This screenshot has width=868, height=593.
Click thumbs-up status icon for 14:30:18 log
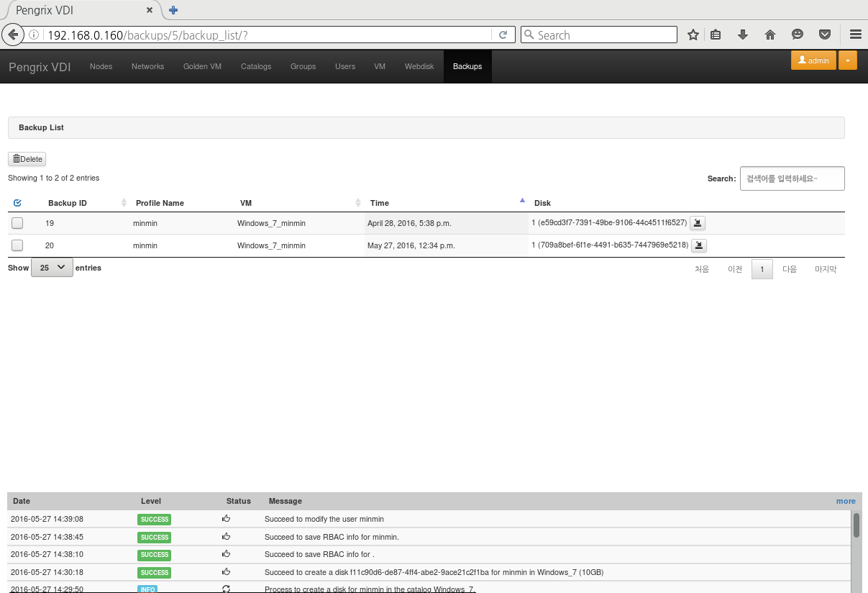pyautogui.click(x=226, y=572)
